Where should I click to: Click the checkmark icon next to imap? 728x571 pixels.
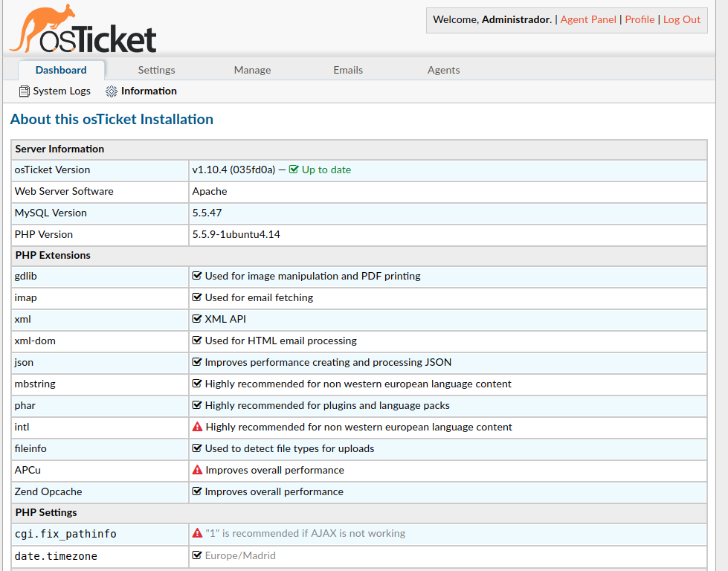(197, 297)
